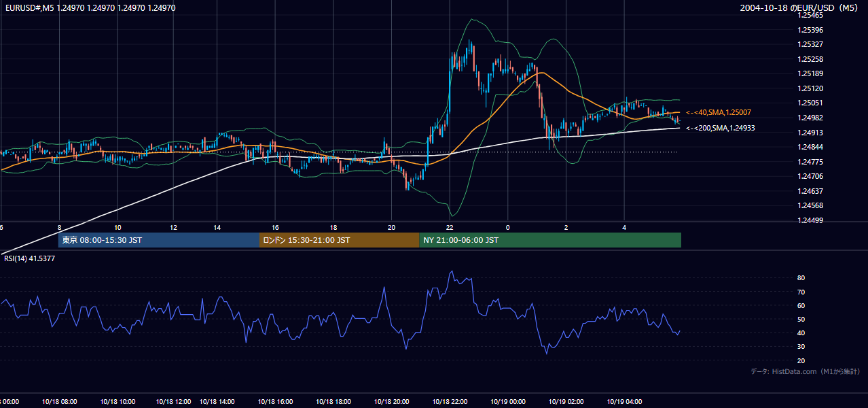Click price axis value 1.25120
The height and width of the screenshot is (408, 868).
point(810,88)
